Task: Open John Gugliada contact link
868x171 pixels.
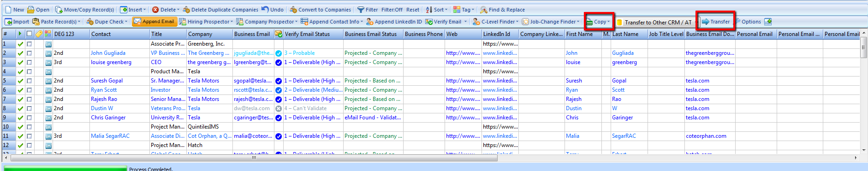Action: 108,53
